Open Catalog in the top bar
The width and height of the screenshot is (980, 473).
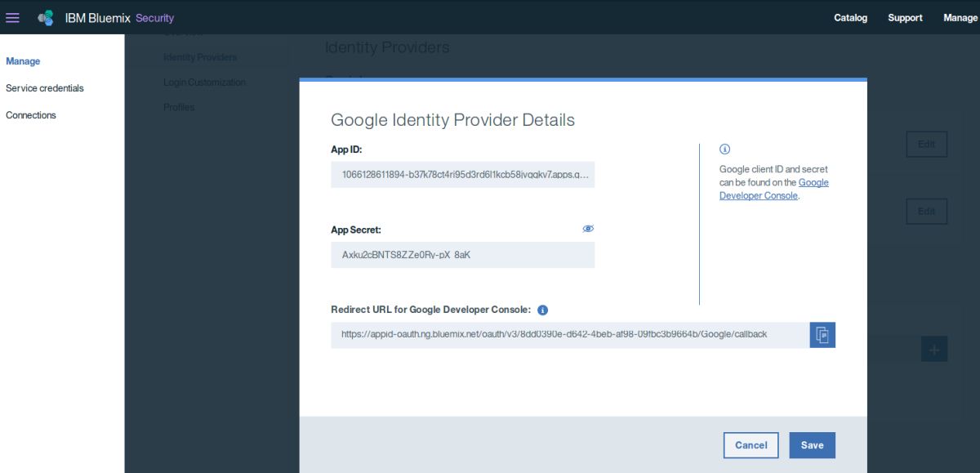pos(850,17)
